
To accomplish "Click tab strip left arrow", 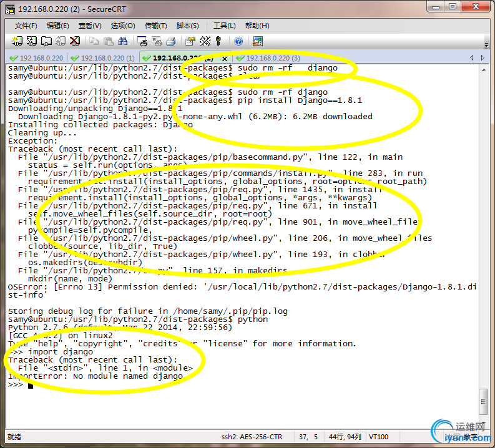I will [472, 58].
